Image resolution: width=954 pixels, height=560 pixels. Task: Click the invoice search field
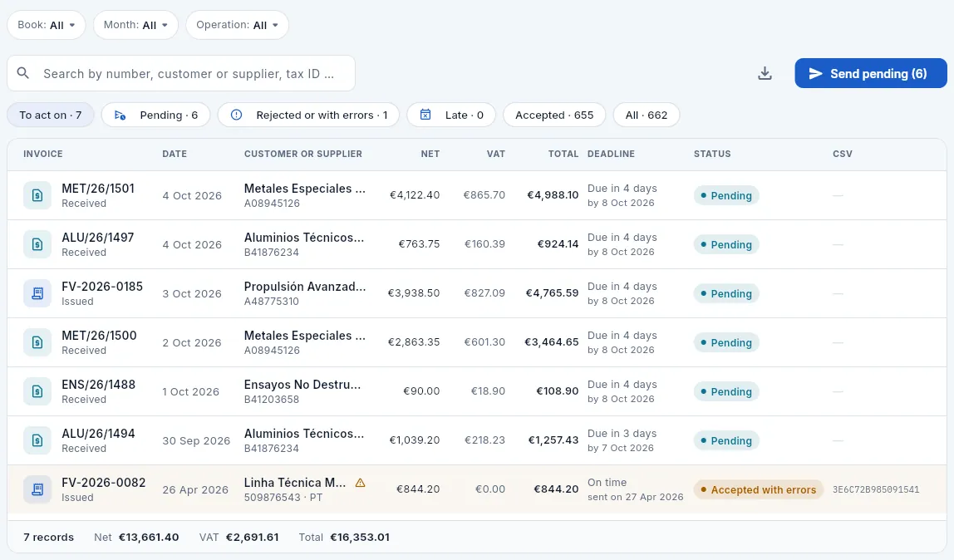181,74
